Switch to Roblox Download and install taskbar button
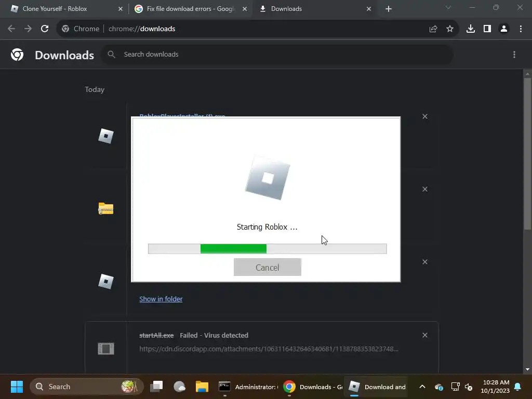This screenshot has height=399, width=532. pyautogui.click(x=377, y=387)
